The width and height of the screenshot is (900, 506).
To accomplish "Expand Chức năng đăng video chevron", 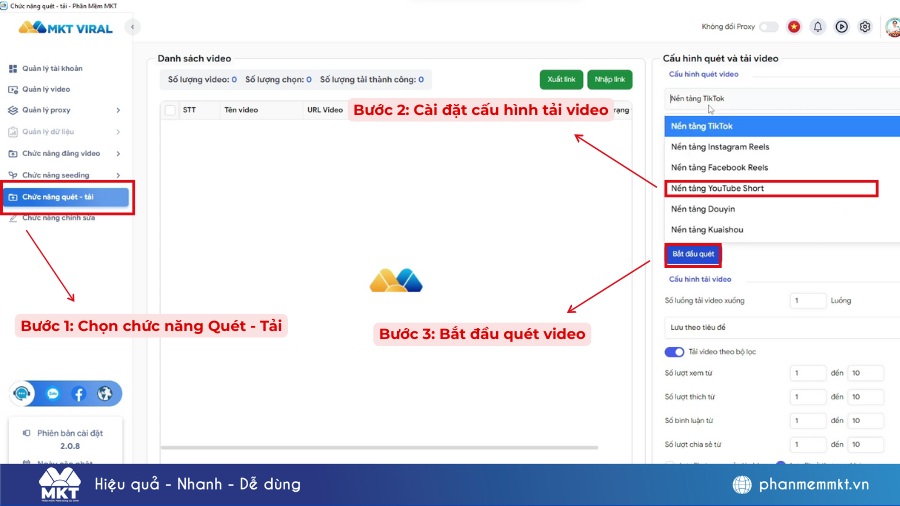I will click(x=118, y=154).
